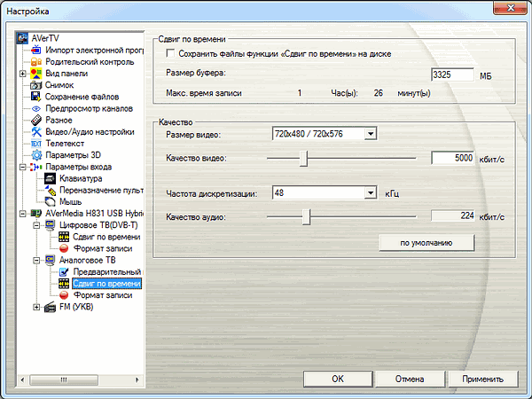
Task: Open the Частота дискретизации dropdown
Action: (371, 193)
